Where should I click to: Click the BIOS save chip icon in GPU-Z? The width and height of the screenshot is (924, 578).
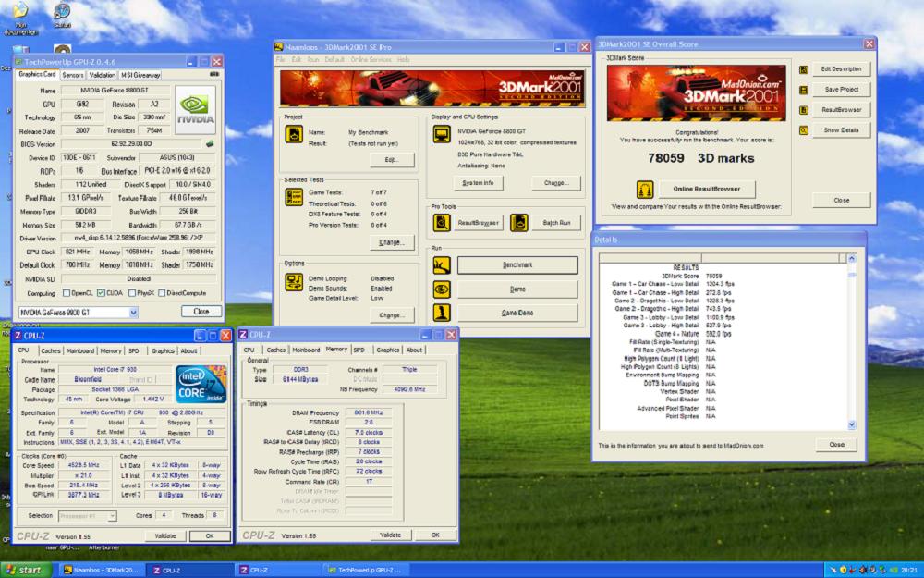click(x=210, y=144)
